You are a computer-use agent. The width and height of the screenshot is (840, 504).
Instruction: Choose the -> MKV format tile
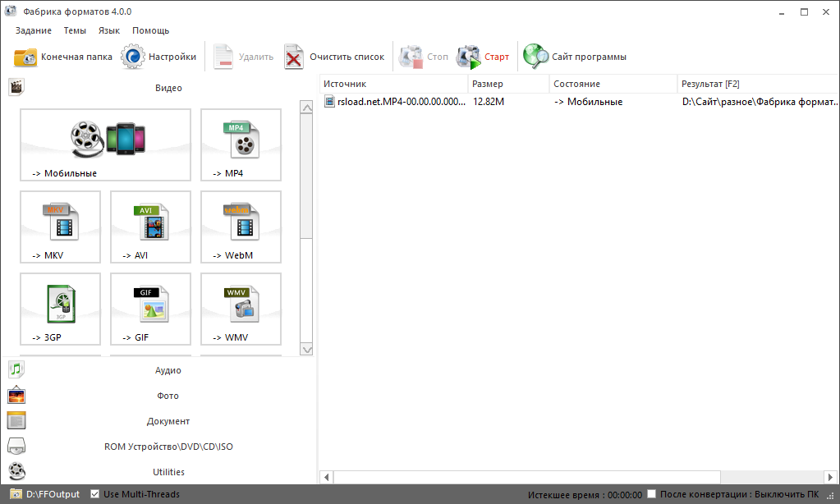[60, 227]
